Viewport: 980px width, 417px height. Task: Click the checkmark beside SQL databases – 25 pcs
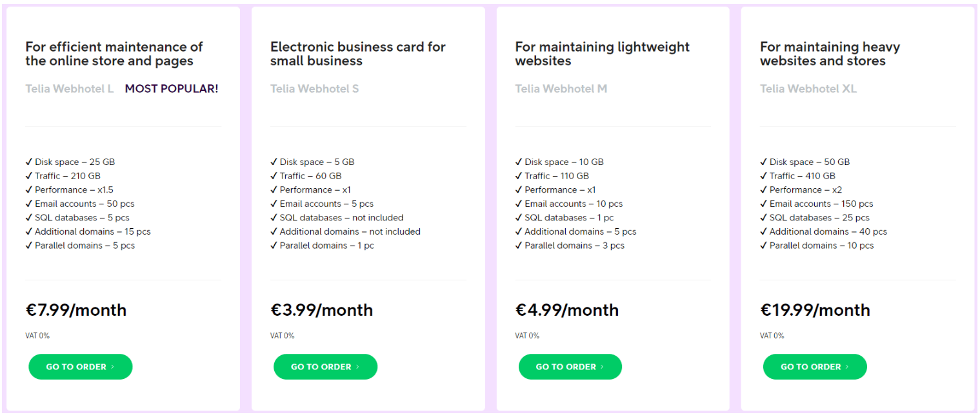[x=764, y=218]
